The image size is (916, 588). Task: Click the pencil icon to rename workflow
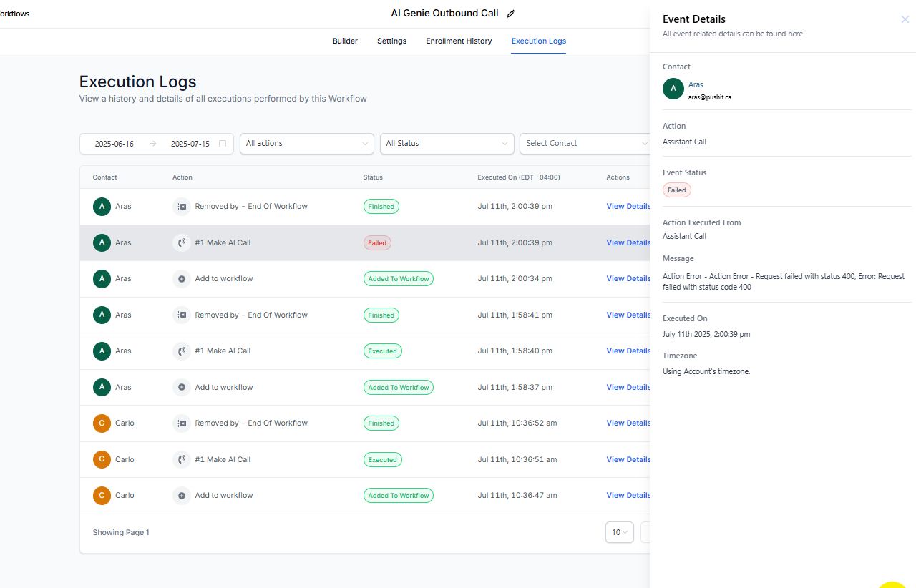click(x=510, y=14)
